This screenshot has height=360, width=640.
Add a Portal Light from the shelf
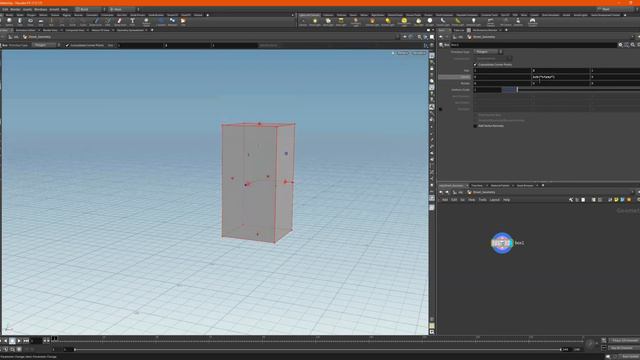click(x=458, y=22)
